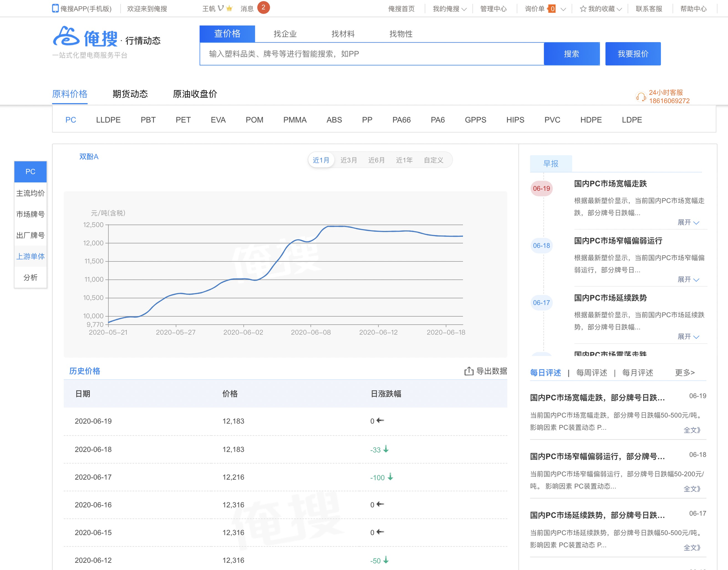The height and width of the screenshot is (570, 728).
Task: Click the 我要报价 button
Action: [632, 54]
